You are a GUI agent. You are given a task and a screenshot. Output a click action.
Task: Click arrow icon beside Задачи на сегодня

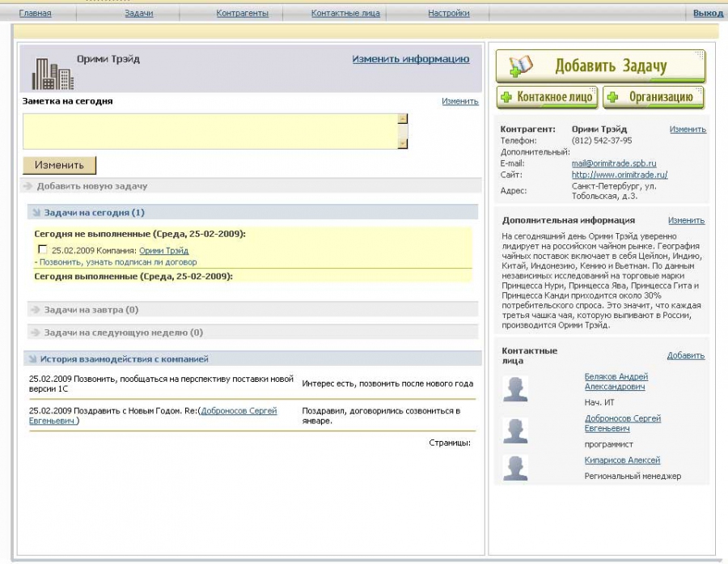pyautogui.click(x=36, y=213)
